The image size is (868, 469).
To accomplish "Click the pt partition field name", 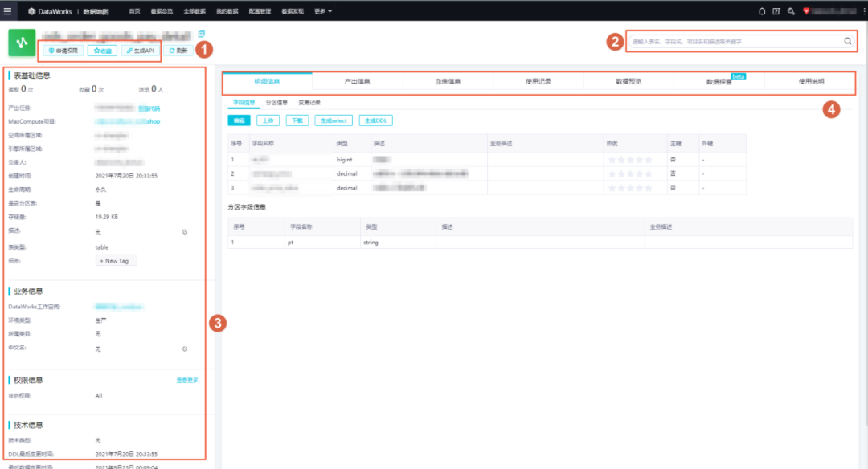I will [x=291, y=243].
